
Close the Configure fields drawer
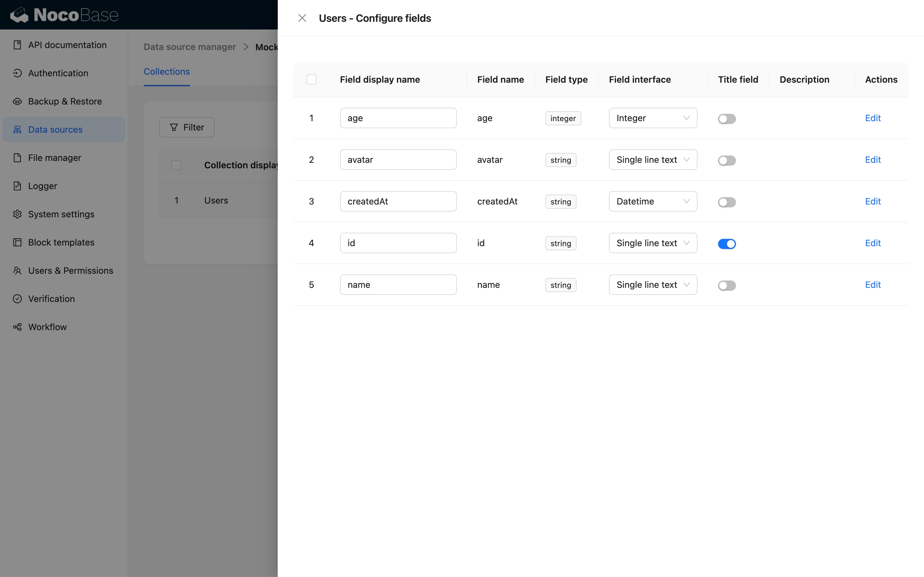[x=302, y=18]
